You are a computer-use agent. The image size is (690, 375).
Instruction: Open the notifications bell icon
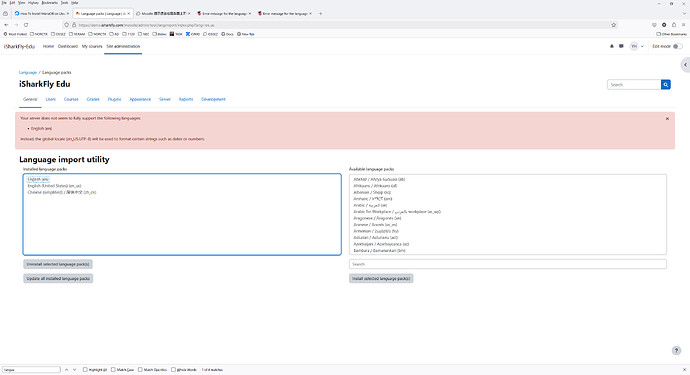click(612, 46)
